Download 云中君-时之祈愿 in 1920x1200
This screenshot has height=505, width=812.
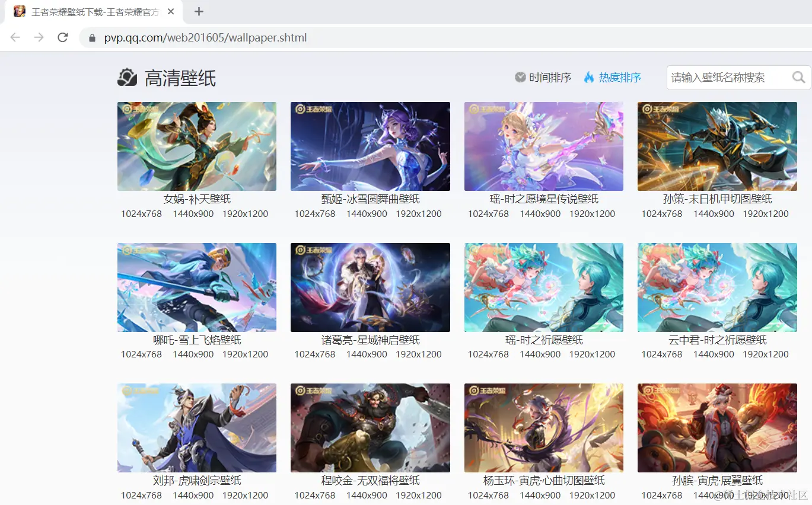click(766, 354)
